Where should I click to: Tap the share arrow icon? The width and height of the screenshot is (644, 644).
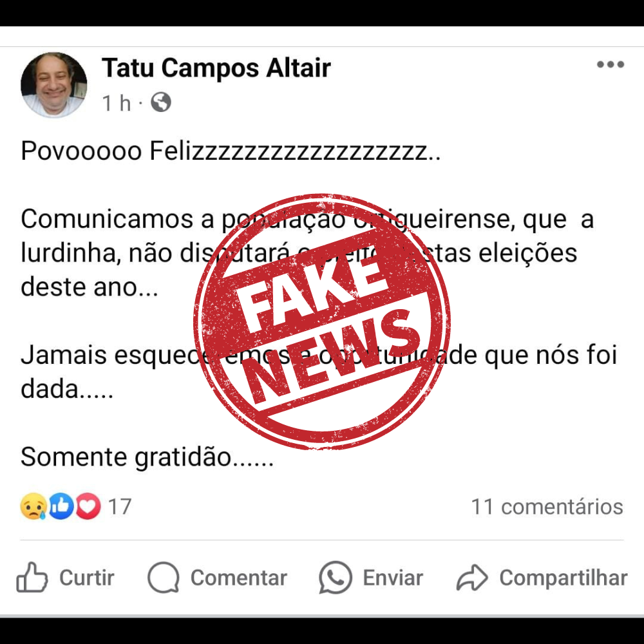(472, 578)
